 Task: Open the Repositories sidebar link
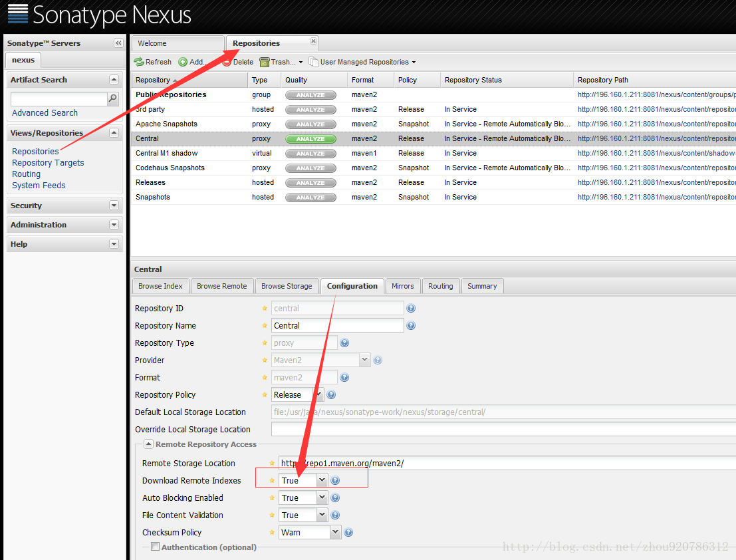(x=36, y=151)
